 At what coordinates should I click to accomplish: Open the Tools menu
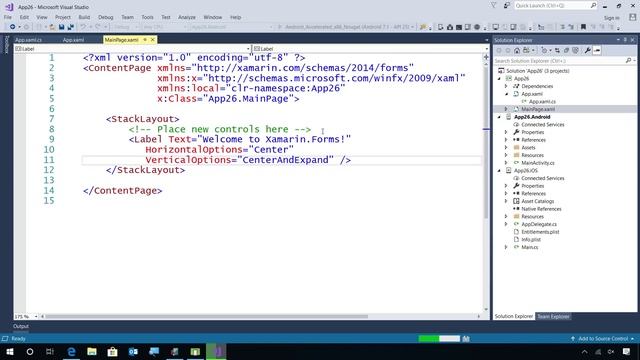click(147, 17)
